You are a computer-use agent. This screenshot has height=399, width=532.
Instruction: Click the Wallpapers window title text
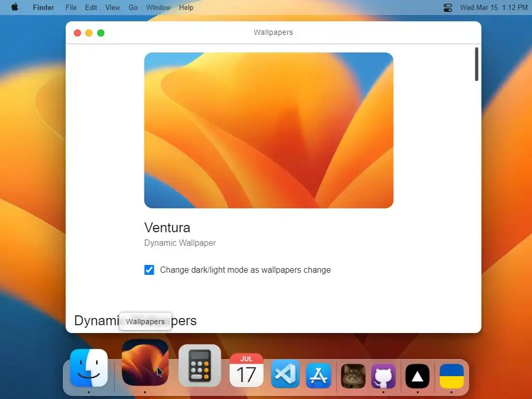click(x=273, y=33)
